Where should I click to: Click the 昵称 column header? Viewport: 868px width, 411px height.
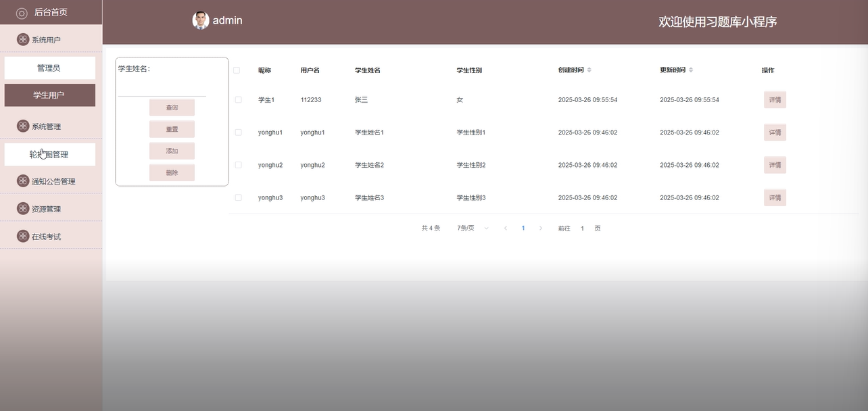pos(264,70)
